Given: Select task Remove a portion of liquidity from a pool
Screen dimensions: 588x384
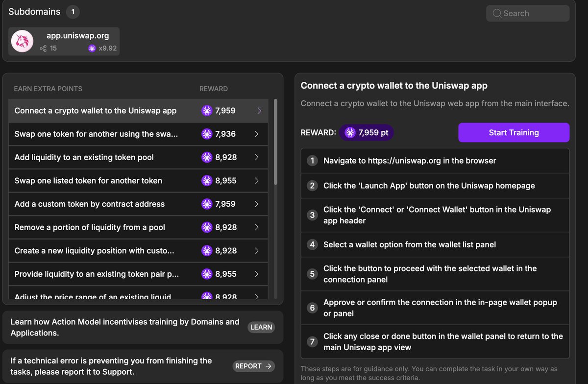Looking at the screenshot, I should coord(138,227).
